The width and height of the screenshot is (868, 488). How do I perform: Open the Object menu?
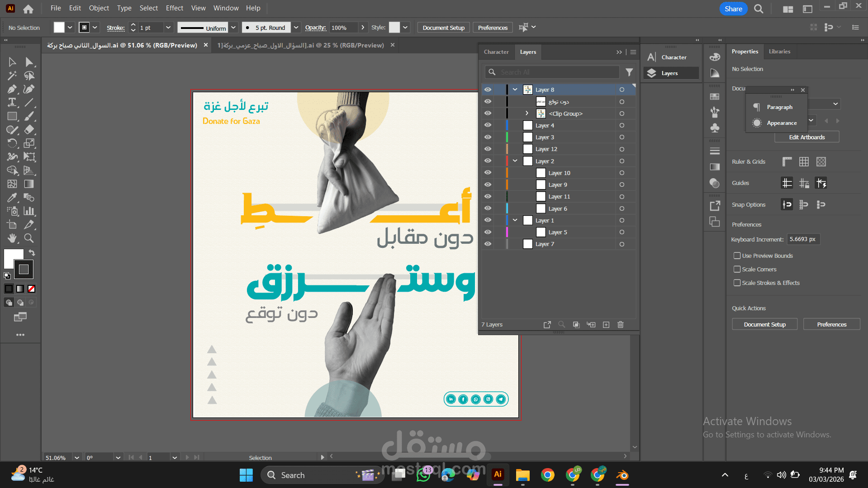(x=99, y=8)
